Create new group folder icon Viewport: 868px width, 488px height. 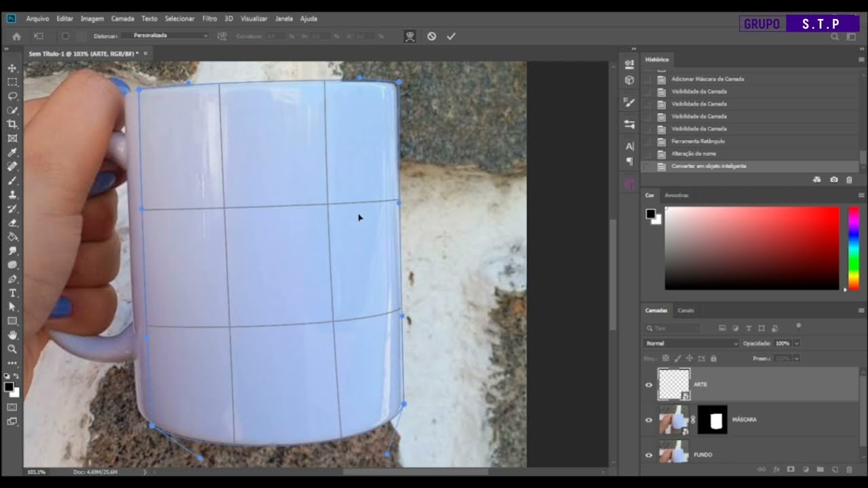(820, 469)
